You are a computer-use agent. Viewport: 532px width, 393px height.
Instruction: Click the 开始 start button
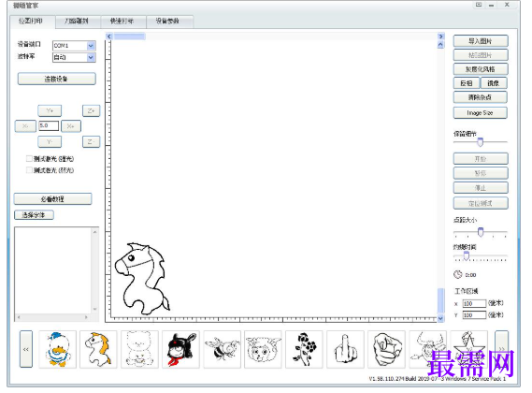pyautogui.click(x=481, y=159)
